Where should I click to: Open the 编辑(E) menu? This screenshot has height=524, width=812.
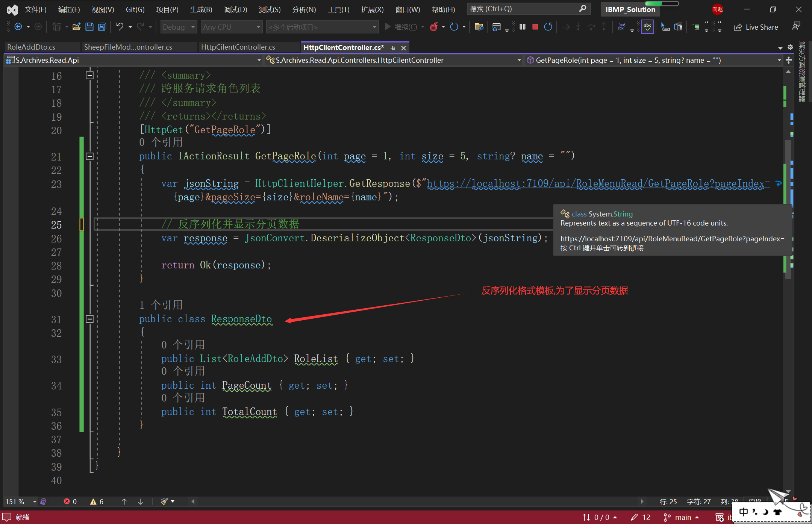[x=69, y=9]
